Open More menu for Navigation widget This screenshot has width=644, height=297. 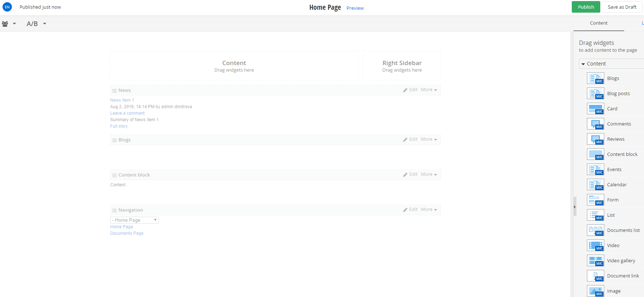(429, 209)
